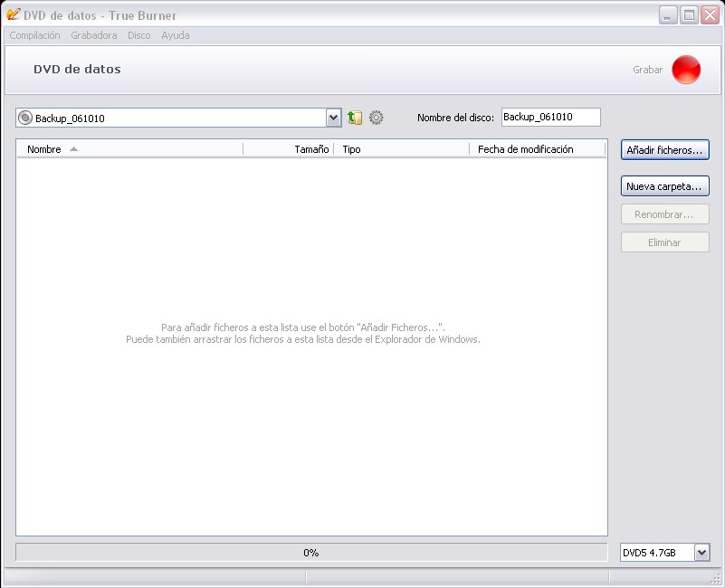Click the DVD de datos heading text
The image size is (725, 588).
click(x=77, y=70)
